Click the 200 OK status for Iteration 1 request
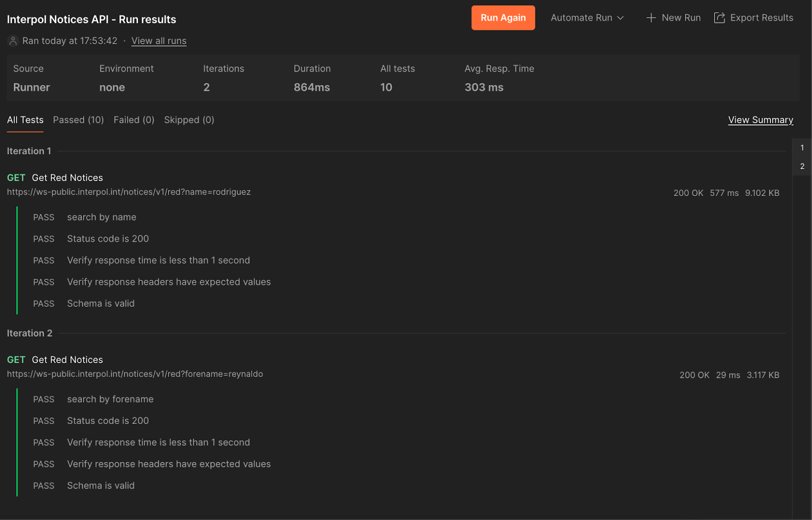 (x=688, y=193)
